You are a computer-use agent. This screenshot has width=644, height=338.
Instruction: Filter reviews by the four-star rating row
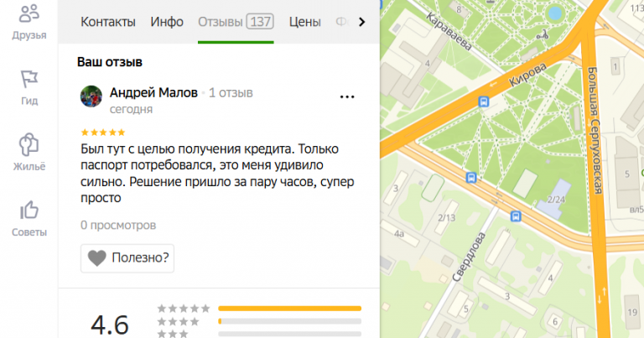[x=259, y=321]
